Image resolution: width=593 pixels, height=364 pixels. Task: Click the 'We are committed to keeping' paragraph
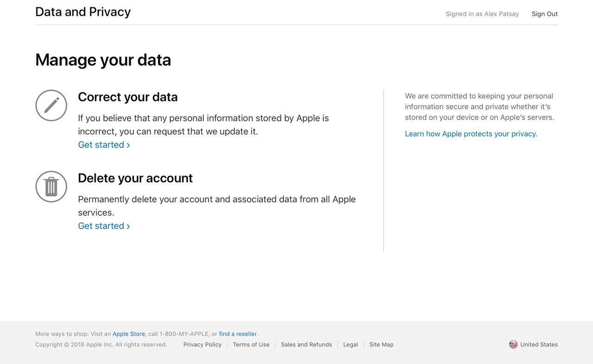(479, 107)
